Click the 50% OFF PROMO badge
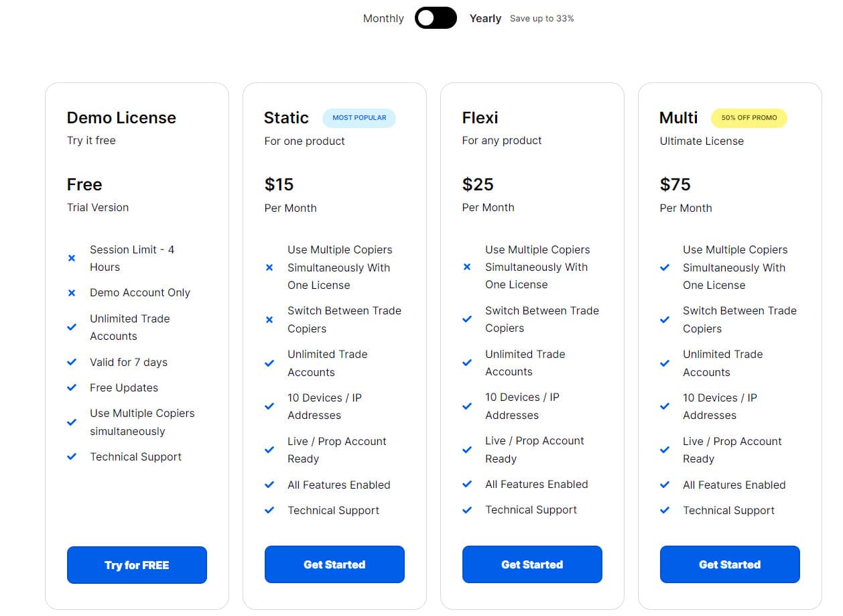Screen dimensions: 843x616 pyautogui.click(x=749, y=118)
